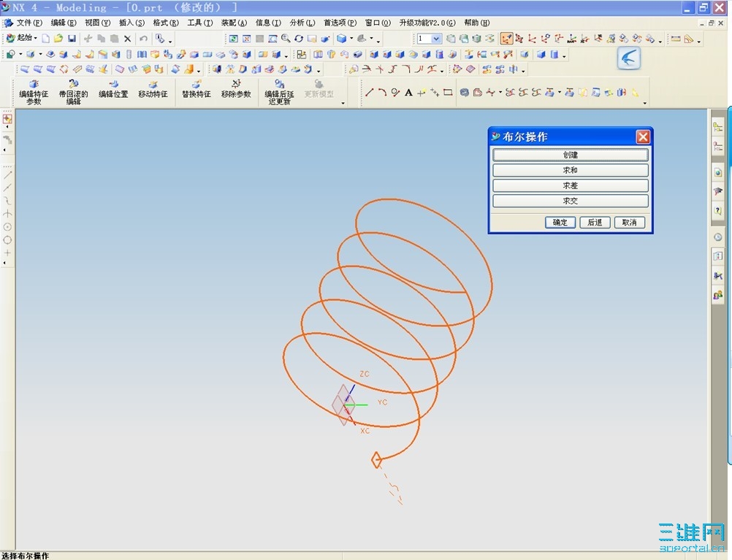Screen dimensions: 732x560
Task: Close the 布尔操作 dialog with red X
Action: (x=643, y=137)
